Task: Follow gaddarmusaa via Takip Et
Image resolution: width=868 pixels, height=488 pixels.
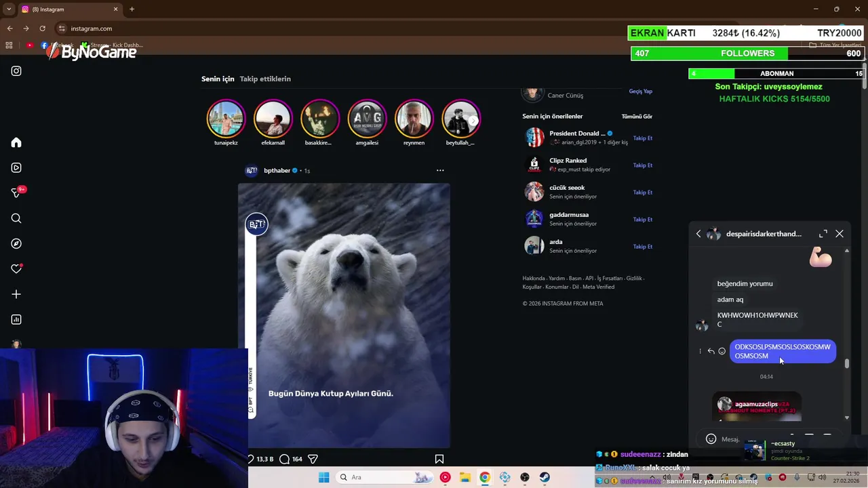Action: [643, 220]
